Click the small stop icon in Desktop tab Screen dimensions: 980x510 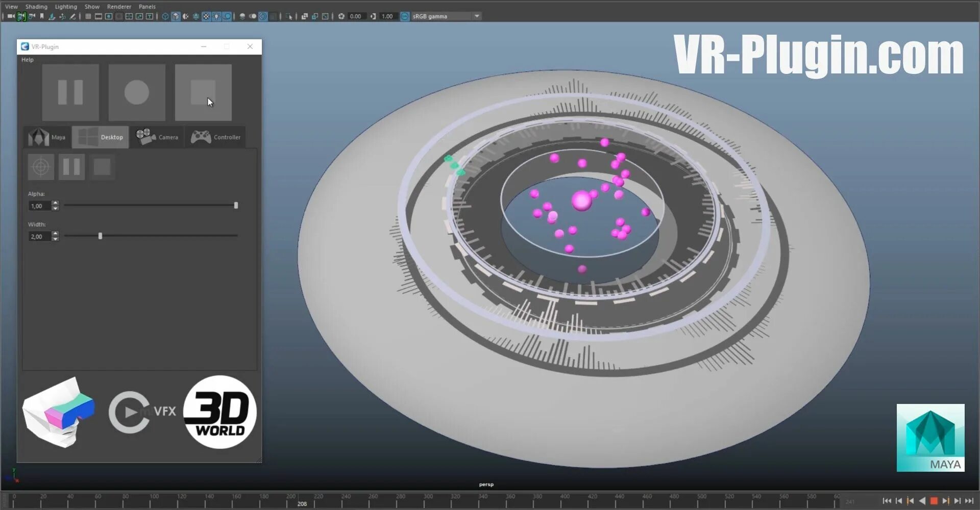click(x=102, y=167)
